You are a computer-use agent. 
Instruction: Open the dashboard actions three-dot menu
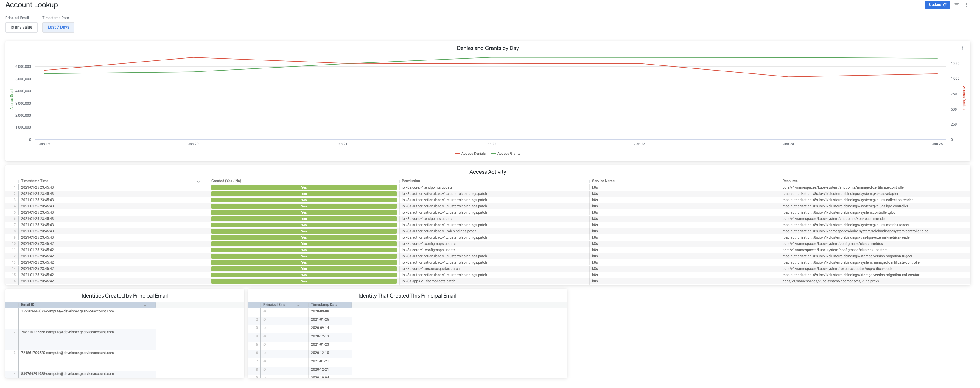click(x=966, y=5)
